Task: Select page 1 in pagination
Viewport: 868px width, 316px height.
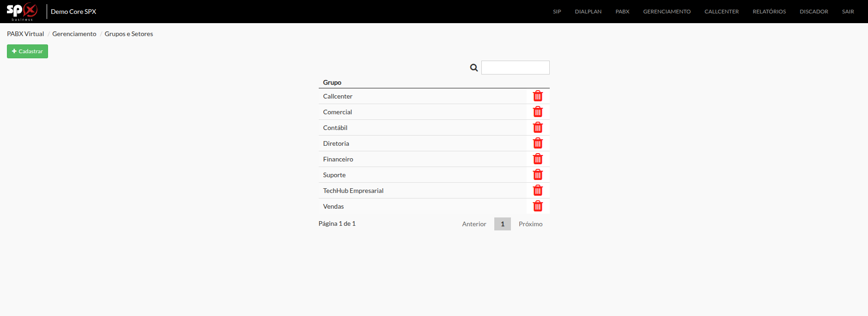Action: 503,224
